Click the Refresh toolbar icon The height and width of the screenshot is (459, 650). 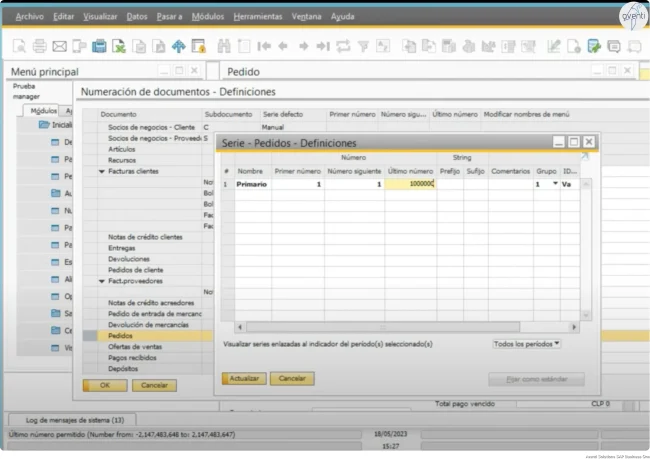click(x=343, y=46)
